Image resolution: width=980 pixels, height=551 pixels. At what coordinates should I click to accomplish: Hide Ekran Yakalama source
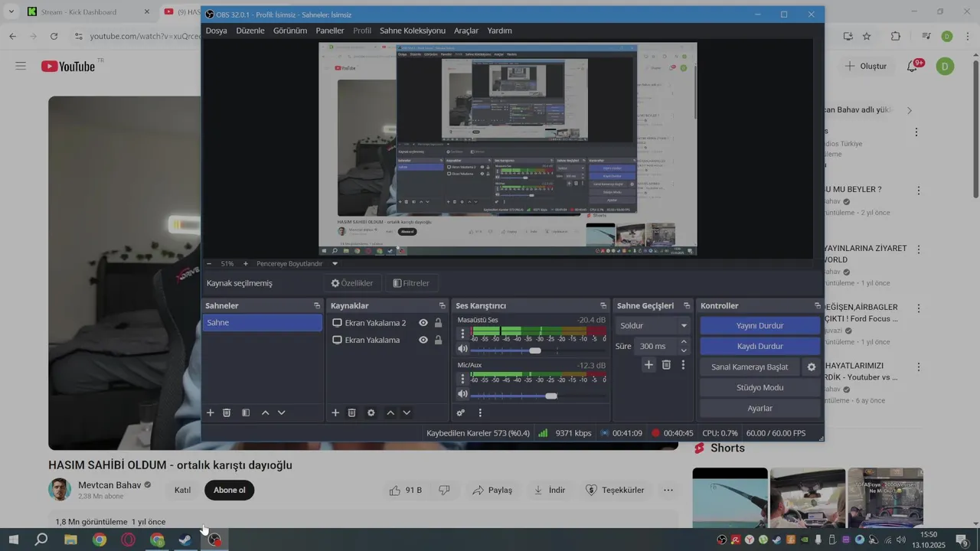coord(423,340)
